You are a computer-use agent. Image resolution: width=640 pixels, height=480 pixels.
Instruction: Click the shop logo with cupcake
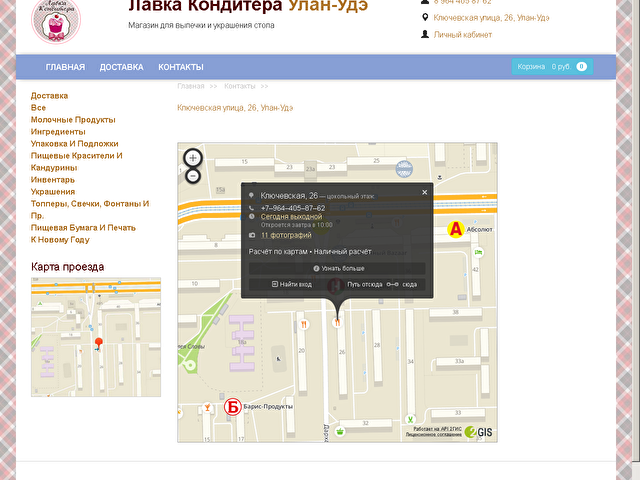click(x=56, y=22)
